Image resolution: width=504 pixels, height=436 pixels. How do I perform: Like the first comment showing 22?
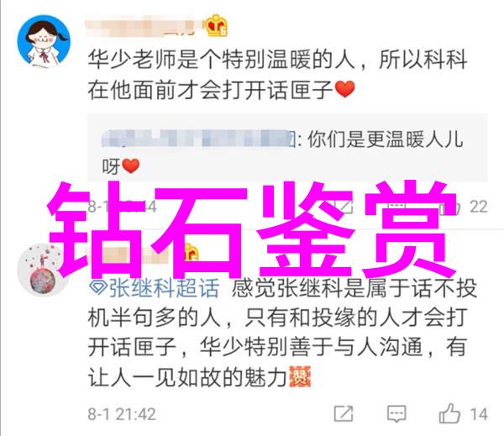449,207
